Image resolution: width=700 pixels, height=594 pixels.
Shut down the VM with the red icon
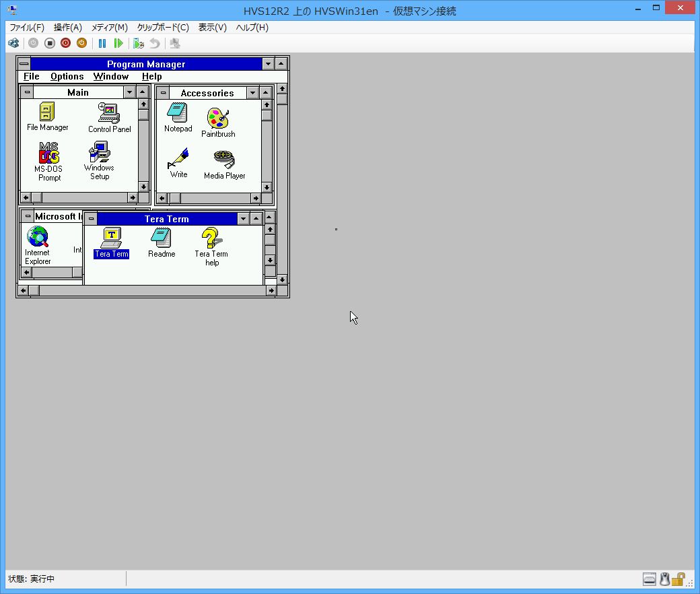66,43
